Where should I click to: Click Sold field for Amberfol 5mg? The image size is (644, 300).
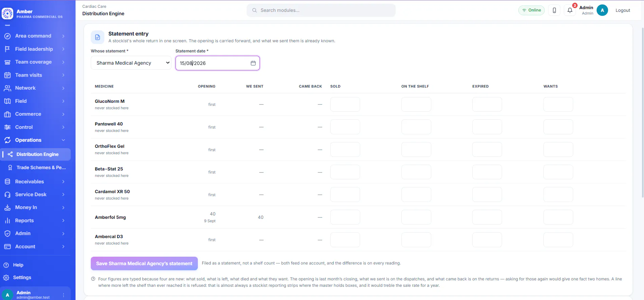(345, 217)
